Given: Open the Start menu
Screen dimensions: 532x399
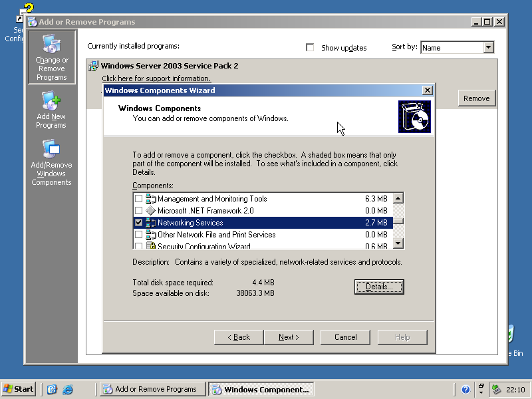Looking at the screenshot, I should 19,390.
